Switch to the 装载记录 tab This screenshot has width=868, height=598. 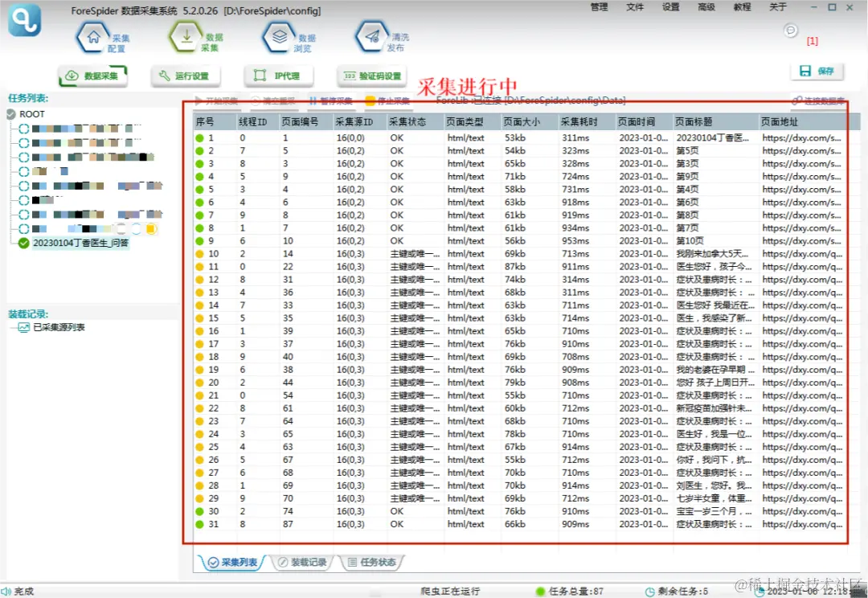point(302,562)
